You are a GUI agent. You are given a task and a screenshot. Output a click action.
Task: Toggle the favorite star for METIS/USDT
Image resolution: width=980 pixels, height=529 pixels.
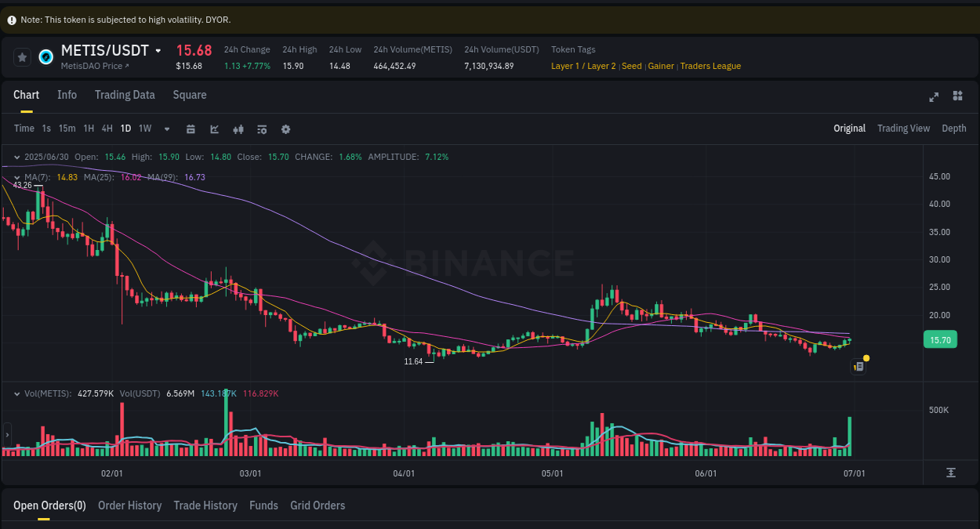22,56
